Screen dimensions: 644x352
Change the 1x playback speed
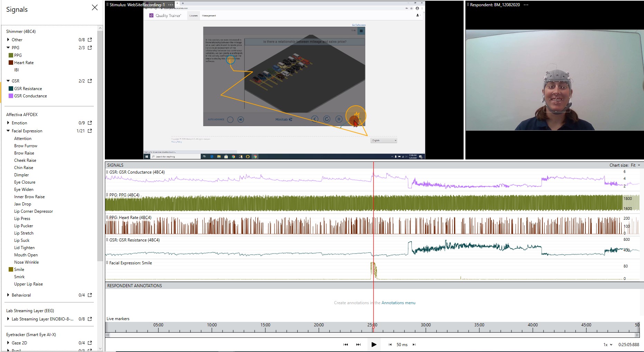pos(608,344)
